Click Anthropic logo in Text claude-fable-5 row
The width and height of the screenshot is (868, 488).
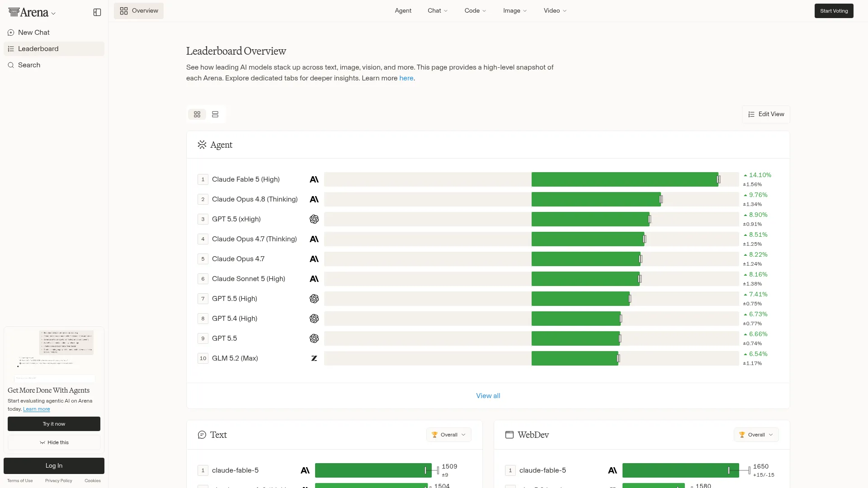coord(305,470)
